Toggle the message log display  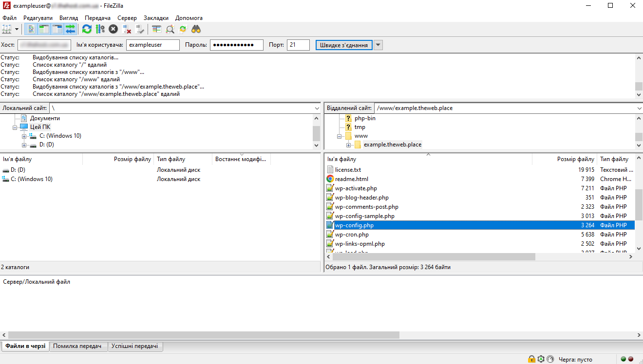pyautogui.click(x=31, y=29)
